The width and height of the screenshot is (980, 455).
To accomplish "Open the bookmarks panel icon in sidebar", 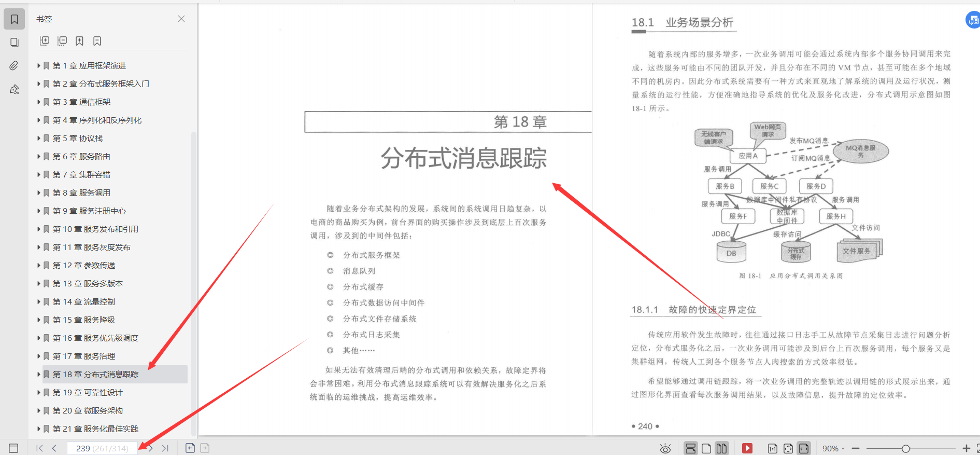I will pyautogui.click(x=15, y=19).
